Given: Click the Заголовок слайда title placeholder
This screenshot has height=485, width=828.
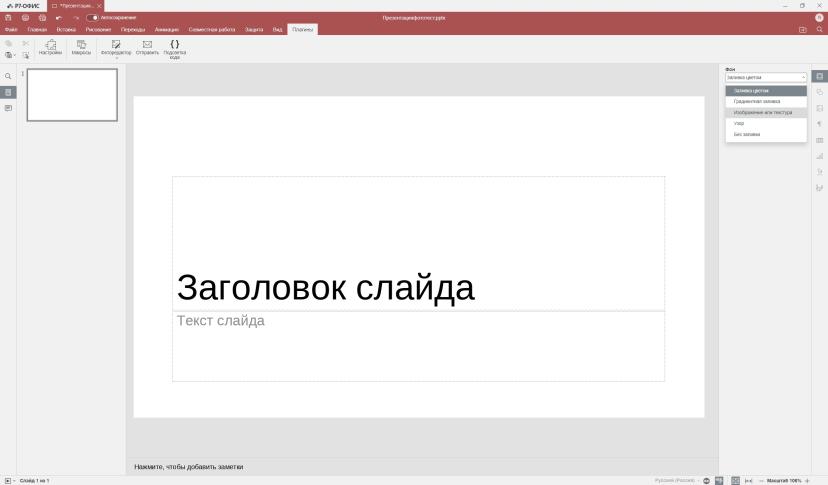Looking at the screenshot, I should [x=325, y=288].
